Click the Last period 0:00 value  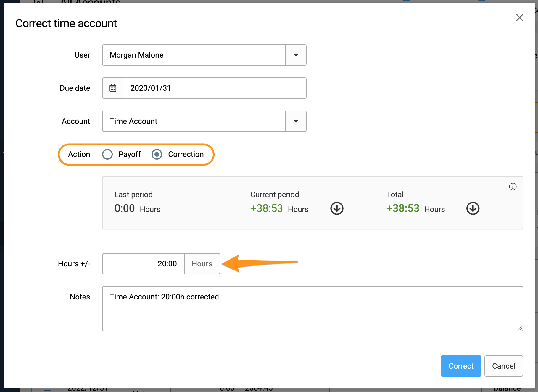125,208
